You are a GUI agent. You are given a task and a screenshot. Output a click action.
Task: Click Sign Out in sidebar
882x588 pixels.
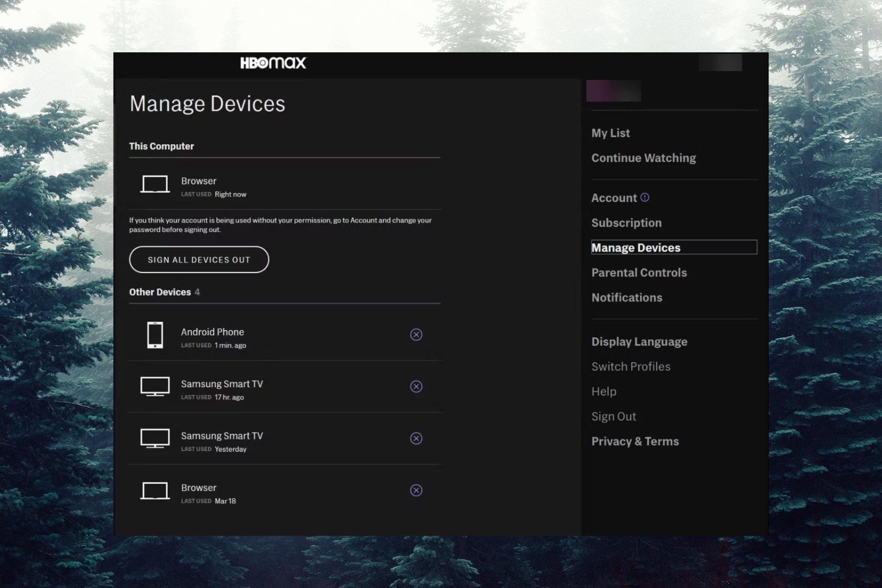[x=613, y=416]
